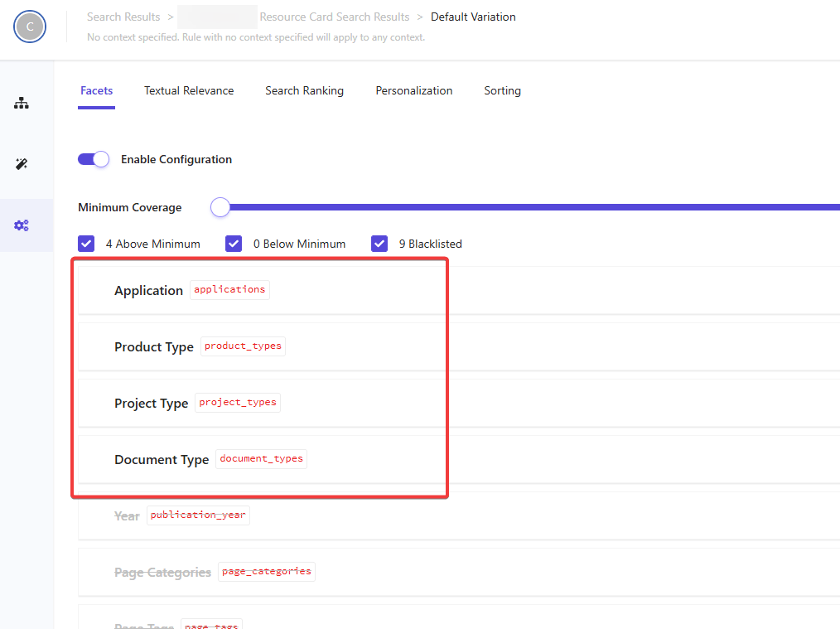Open the sitemap hierarchy sidebar icon
The height and width of the screenshot is (629, 840).
coord(22,104)
